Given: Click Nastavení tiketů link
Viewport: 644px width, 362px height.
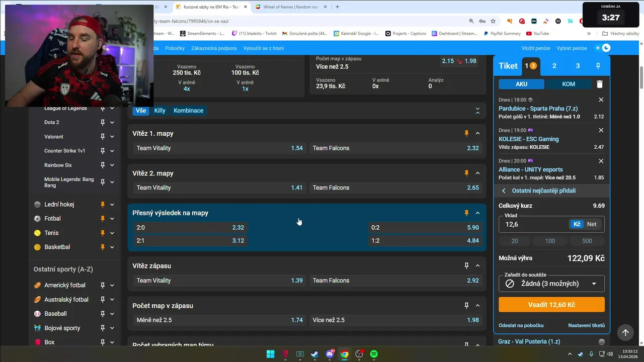Looking at the screenshot, I should 586,325.
